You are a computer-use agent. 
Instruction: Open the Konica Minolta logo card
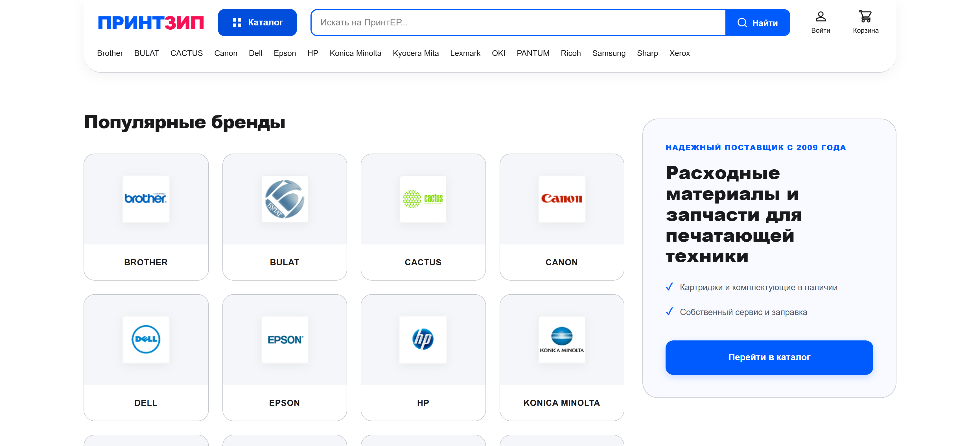click(561, 339)
